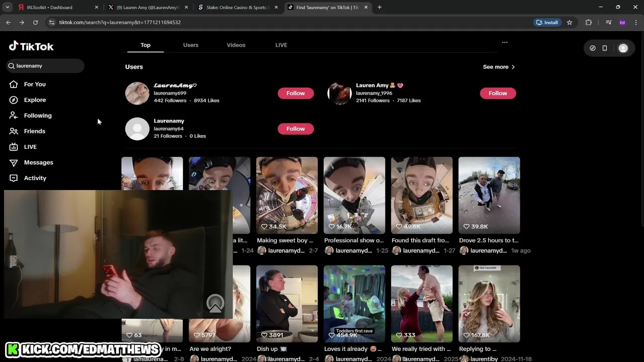Open Toddlers first rave video

tap(354, 304)
